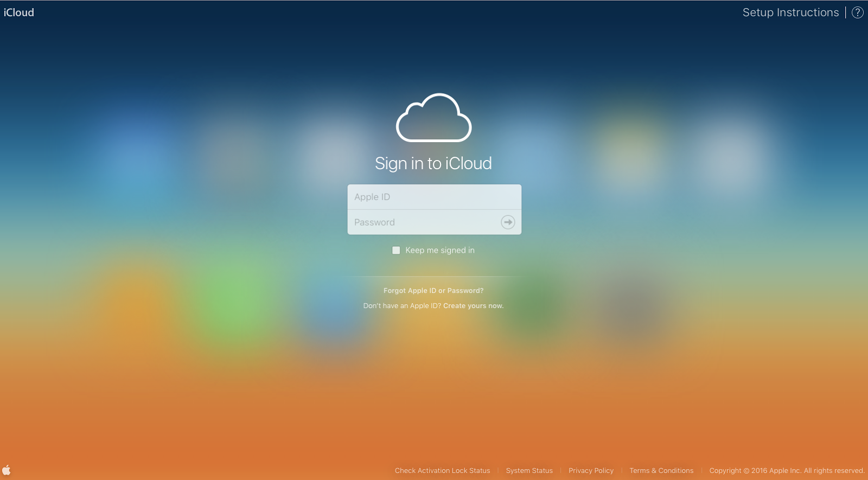Click the Sign in to iCloud heading
Viewport: 868px width, 480px height.
coord(433,163)
